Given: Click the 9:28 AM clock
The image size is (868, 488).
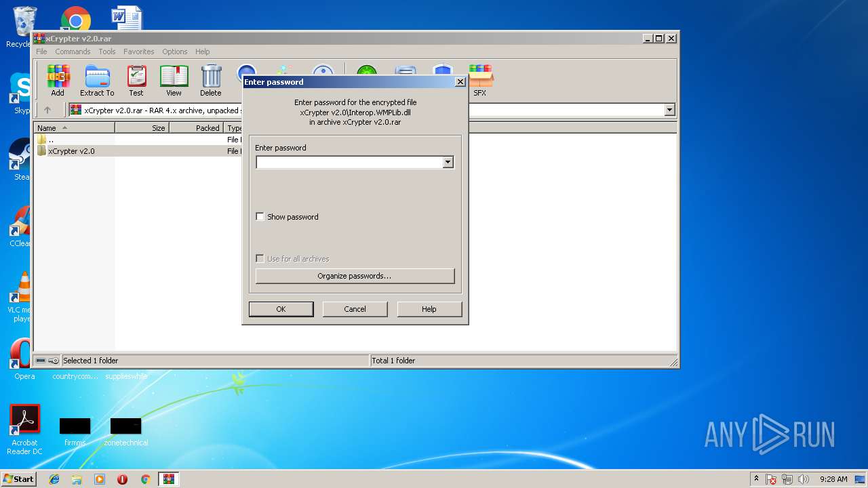Looking at the screenshot, I should (833, 479).
